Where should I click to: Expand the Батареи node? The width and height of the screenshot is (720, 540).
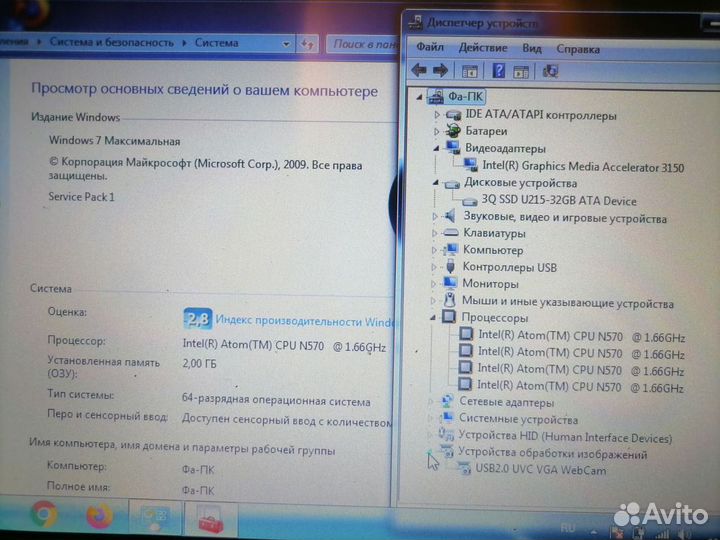[437, 131]
